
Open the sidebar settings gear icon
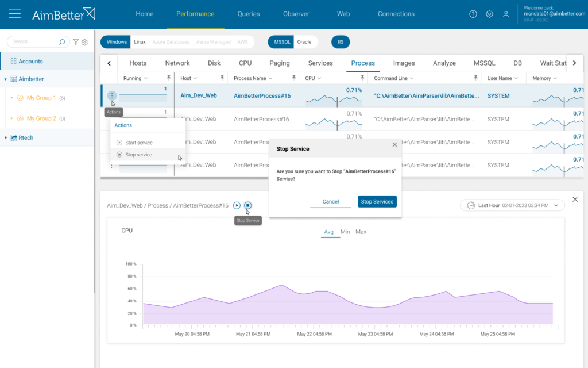tap(85, 42)
